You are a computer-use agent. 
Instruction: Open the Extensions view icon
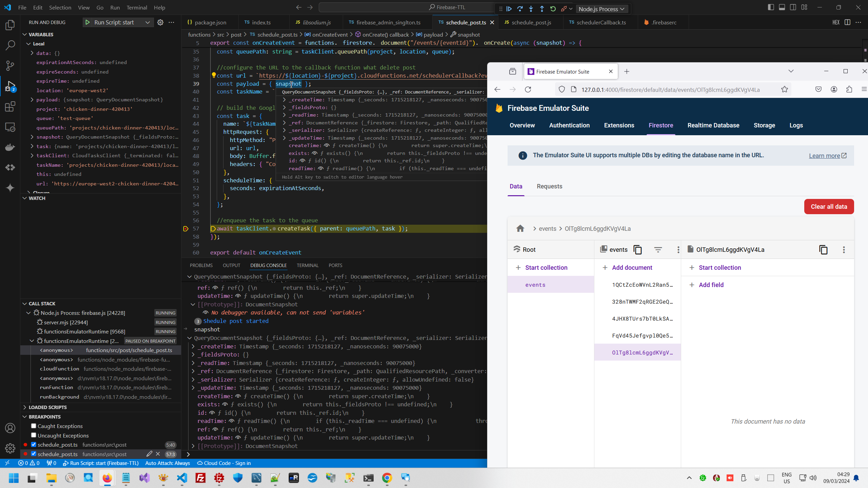click(10, 107)
